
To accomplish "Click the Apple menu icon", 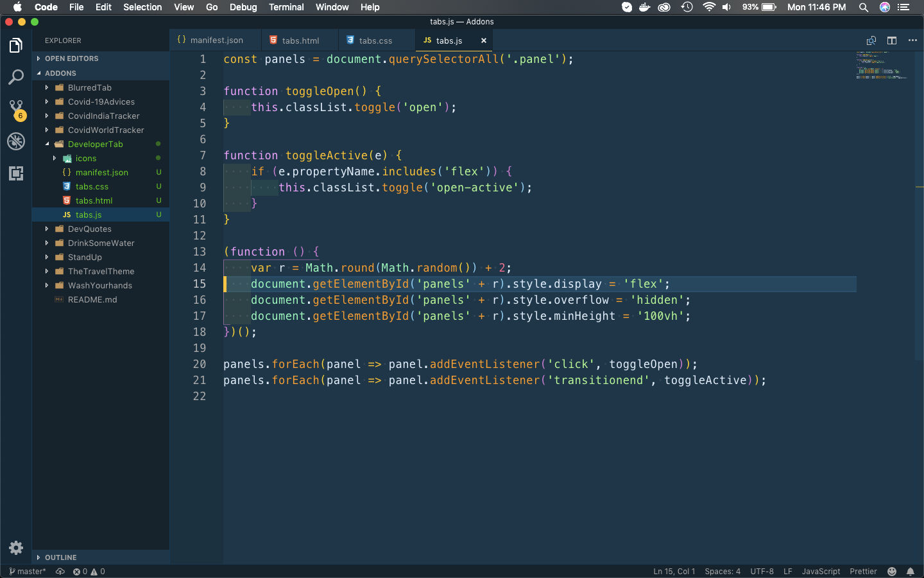I will (x=17, y=7).
